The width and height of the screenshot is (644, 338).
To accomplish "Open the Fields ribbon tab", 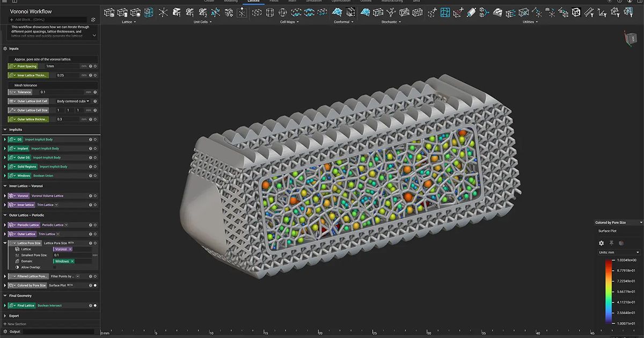I will tap(274, 2).
